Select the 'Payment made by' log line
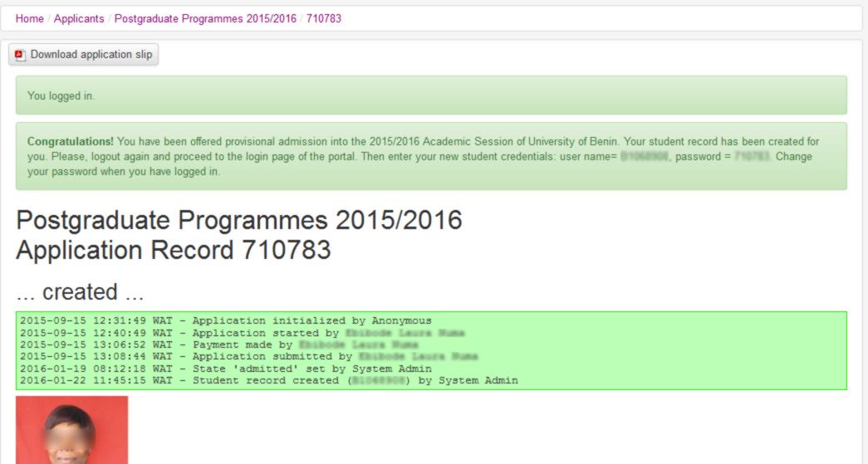The height and width of the screenshot is (464, 868). (219, 344)
